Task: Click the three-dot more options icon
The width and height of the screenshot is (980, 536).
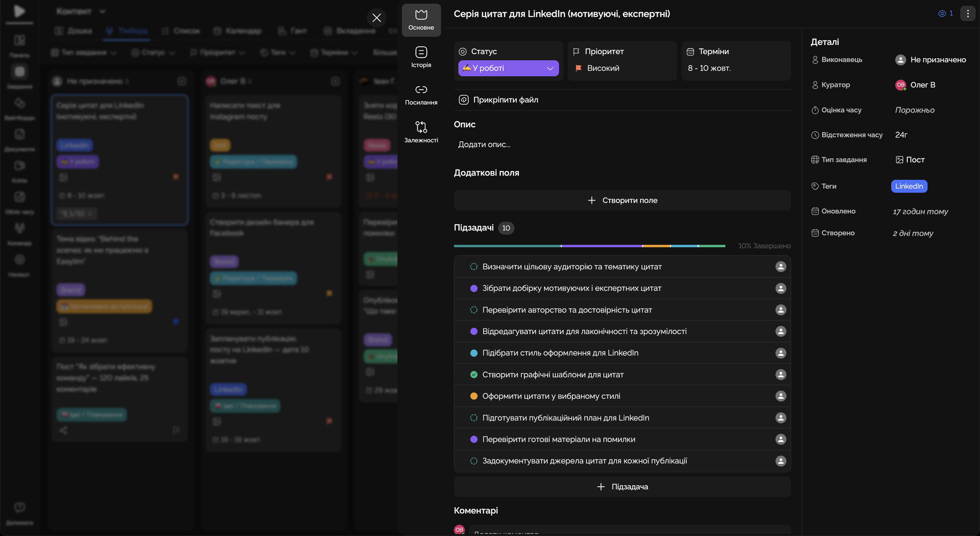Action: pos(967,14)
